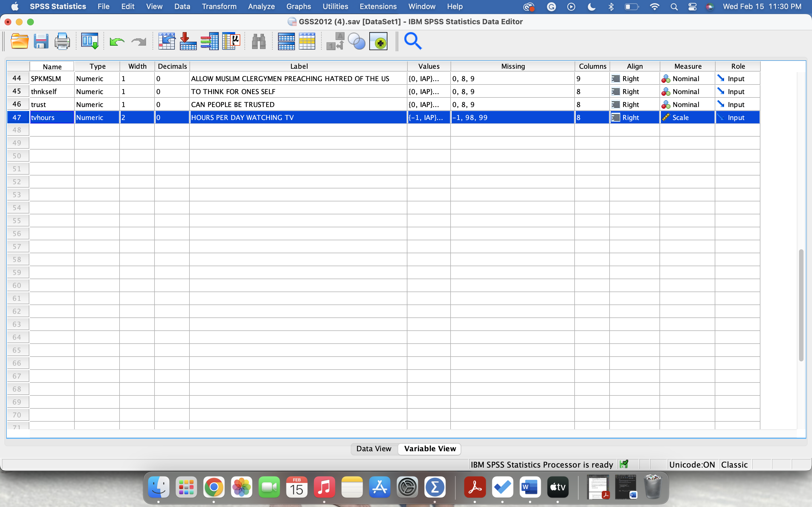The width and height of the screenshot is (812, 507).
Task: Click the Insert Variable red arrow icon
Action: (188, 42)
